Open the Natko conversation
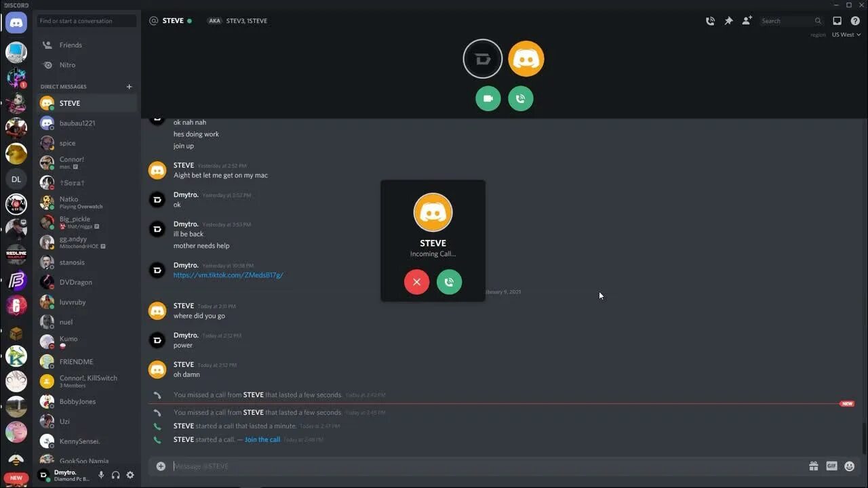868x488 pixels. (87, 203)
